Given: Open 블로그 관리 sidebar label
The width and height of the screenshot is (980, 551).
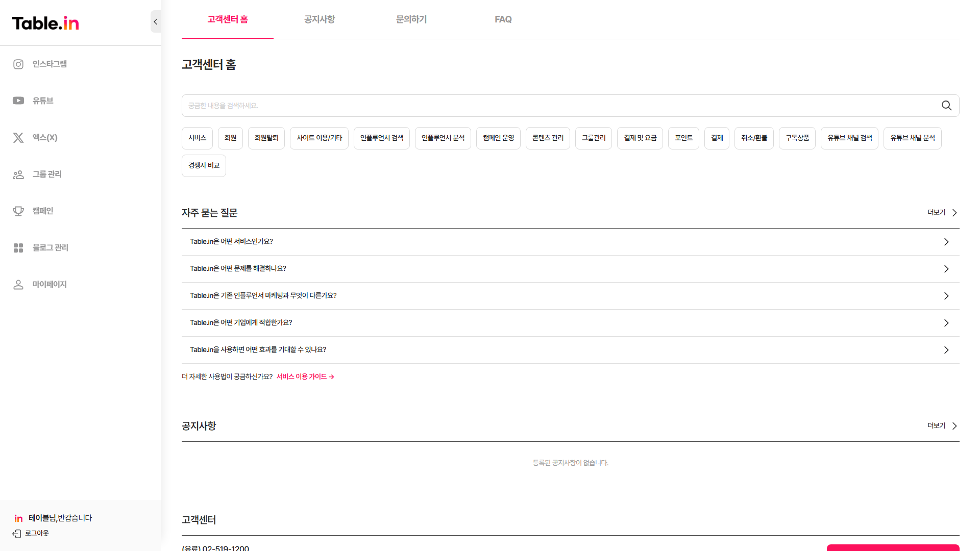Looking at the screenshot, I should [51, 248].
